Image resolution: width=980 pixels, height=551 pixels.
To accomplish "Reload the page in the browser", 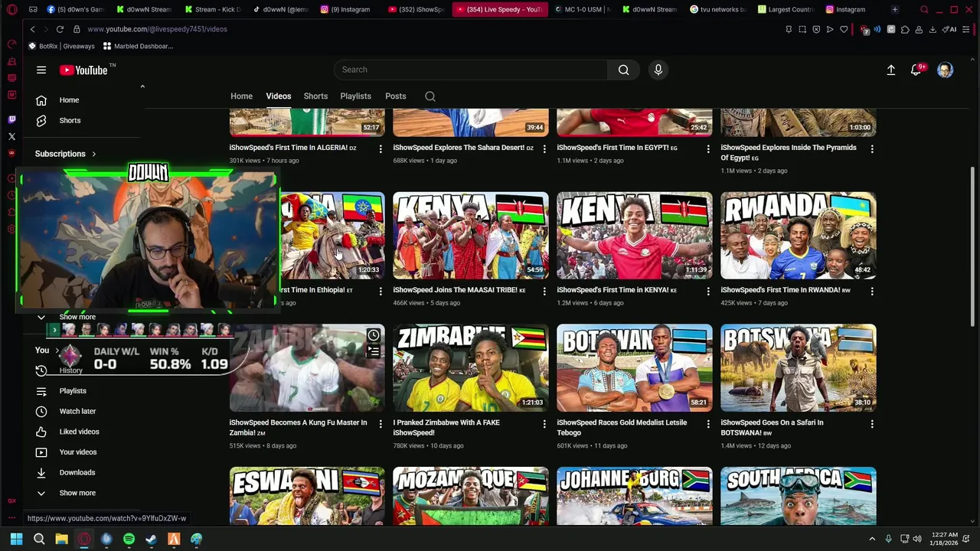I will (x=60, y=29).
